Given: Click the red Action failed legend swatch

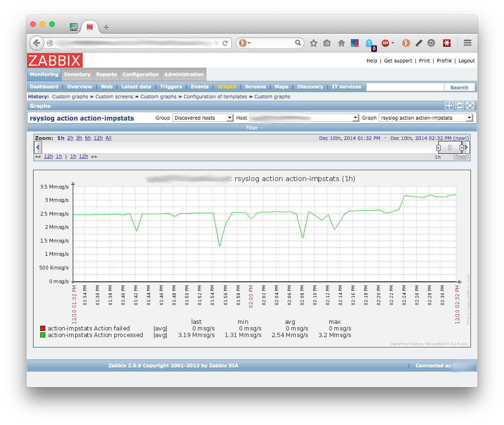Looking at the screenshot, I should tap(43, 329).
